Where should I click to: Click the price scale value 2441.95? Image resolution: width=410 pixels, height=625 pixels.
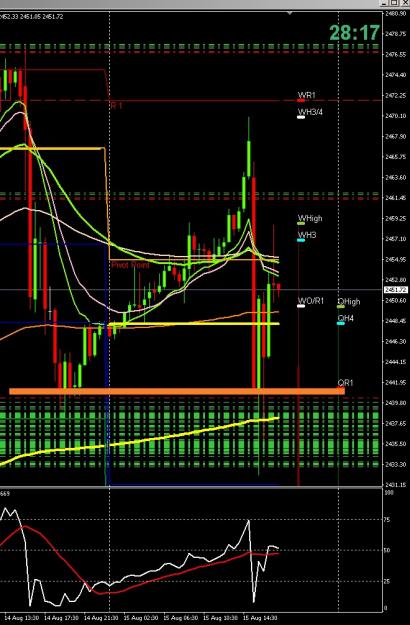coord(396,383)
